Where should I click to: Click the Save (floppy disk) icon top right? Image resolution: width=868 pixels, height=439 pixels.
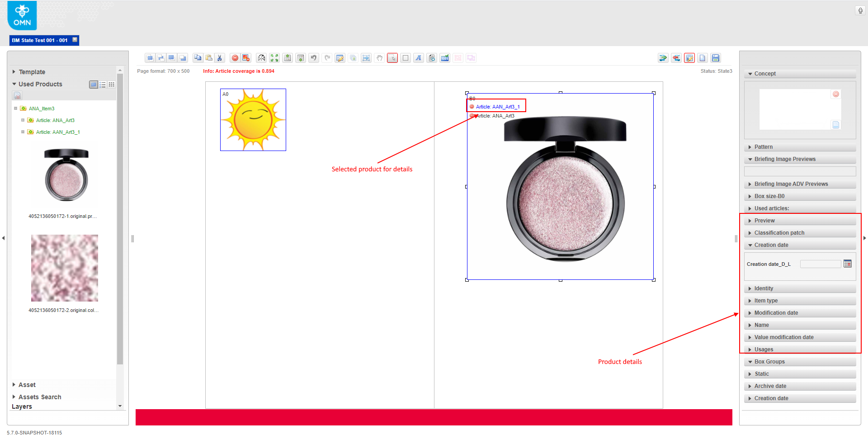point(716,58)
